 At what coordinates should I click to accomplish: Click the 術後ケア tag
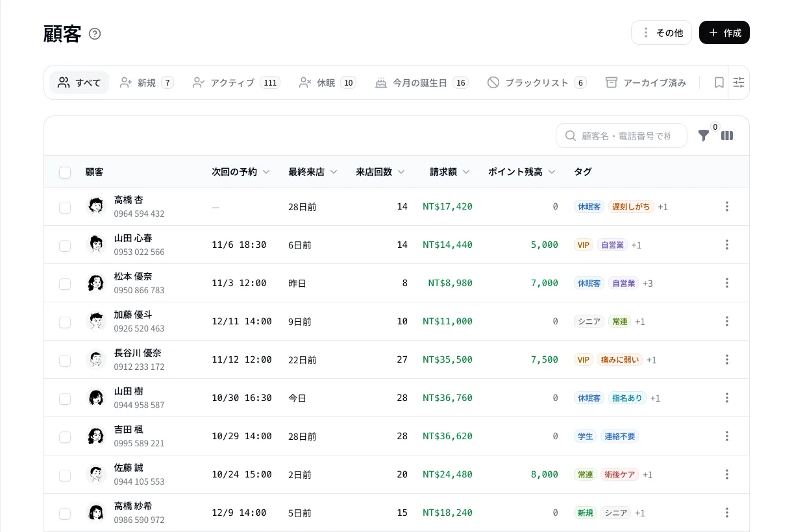point(619,474)
